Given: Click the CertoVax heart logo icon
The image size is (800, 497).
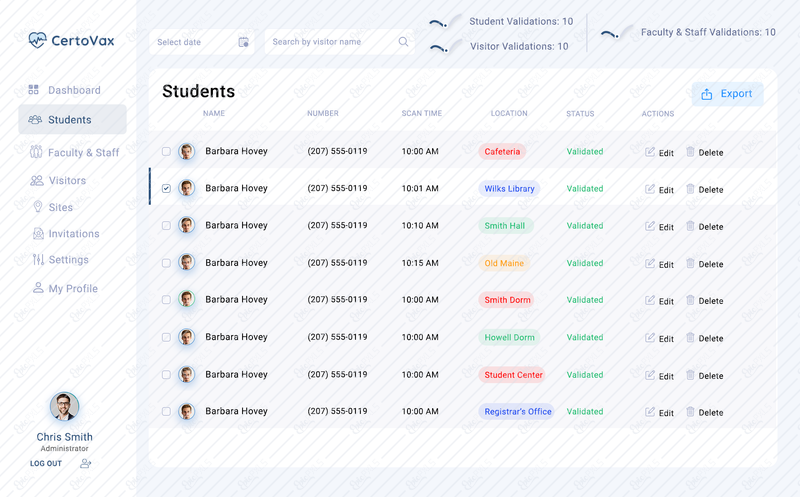Looking at the screenshot, I should 37,40.
